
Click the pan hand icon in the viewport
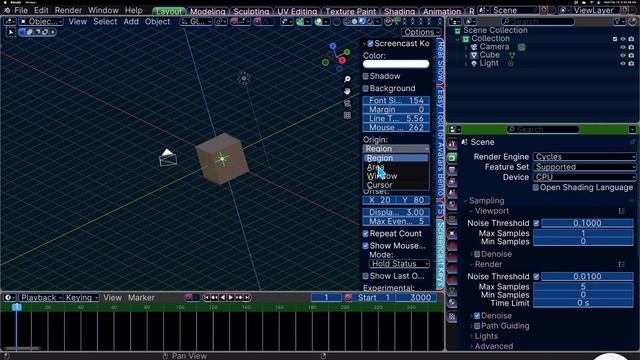pos(347,91)
